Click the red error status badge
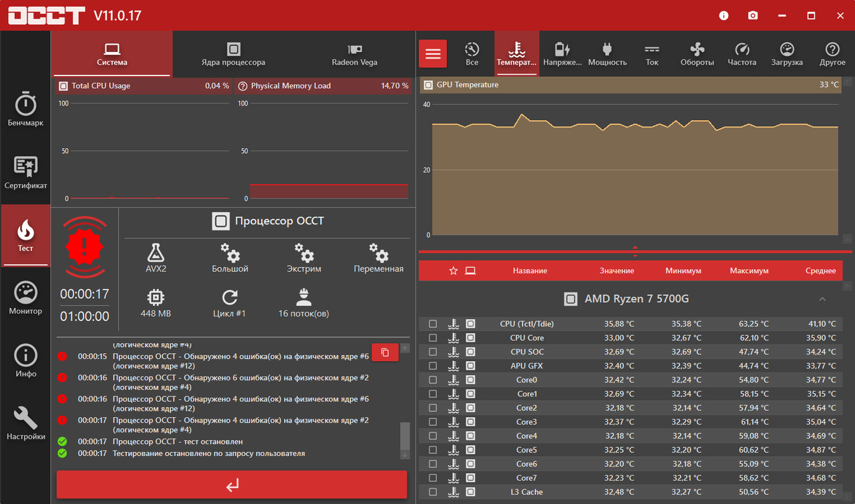855x504 pixels. (85, 247)
